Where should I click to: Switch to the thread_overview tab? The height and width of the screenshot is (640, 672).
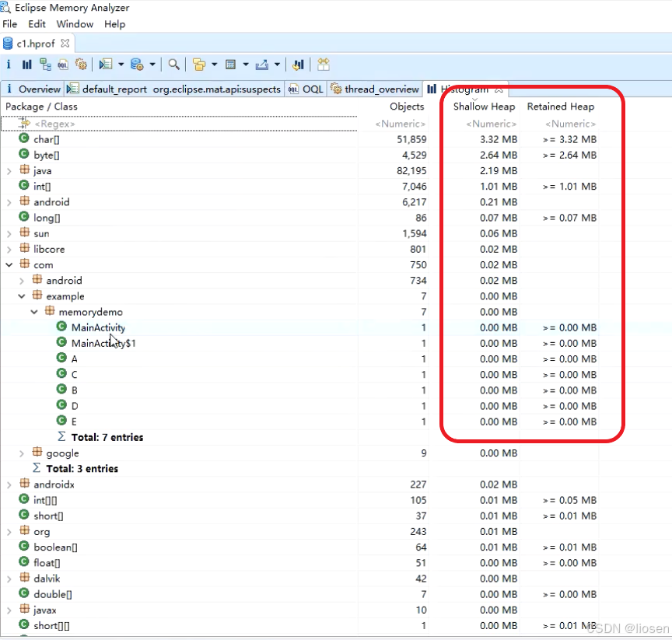[376, 89]
